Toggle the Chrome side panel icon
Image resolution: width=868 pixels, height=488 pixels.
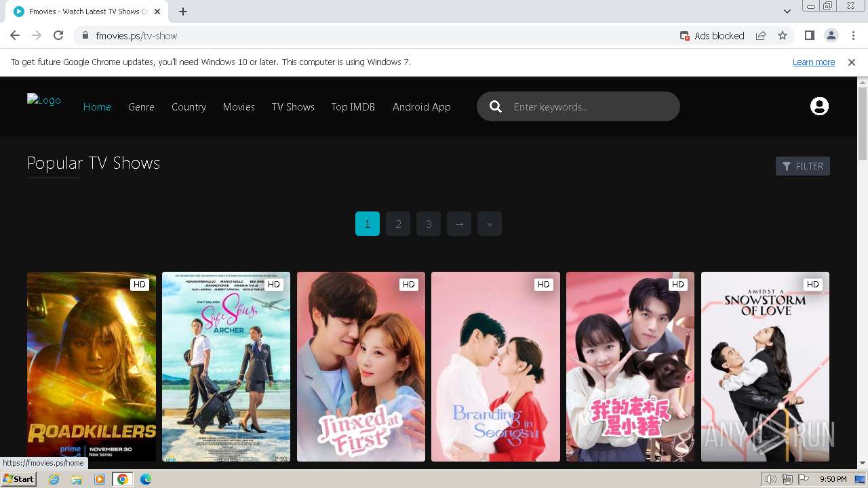(809, 36)
